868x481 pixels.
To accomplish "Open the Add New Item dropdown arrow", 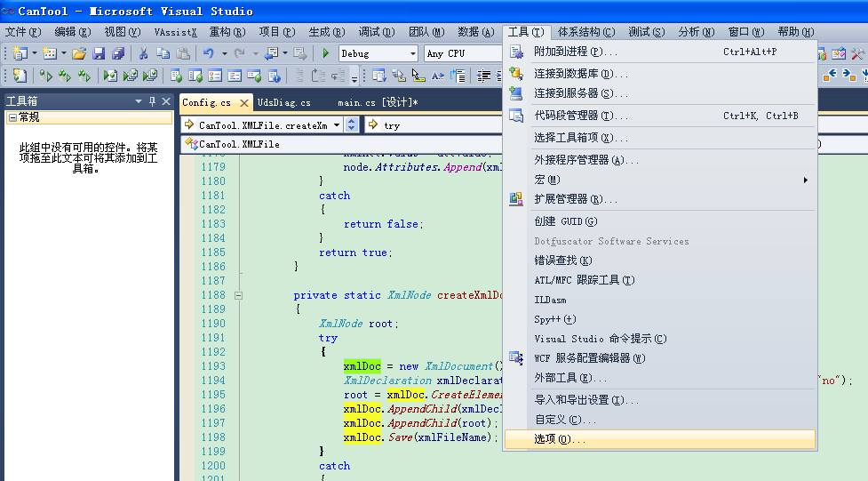I will [x=64, y=53].
